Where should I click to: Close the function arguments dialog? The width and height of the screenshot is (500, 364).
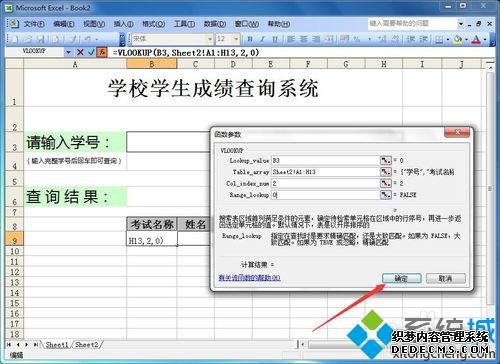click(x=457, y=133)
